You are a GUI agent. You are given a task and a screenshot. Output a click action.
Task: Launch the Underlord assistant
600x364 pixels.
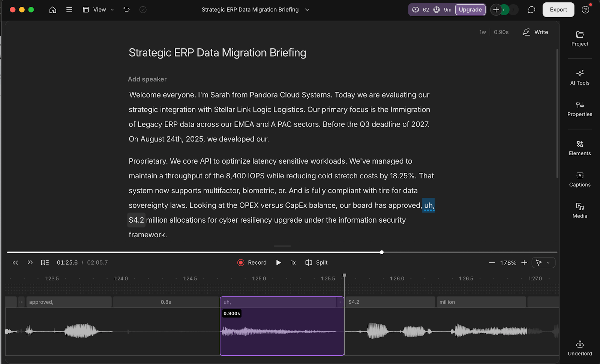579,348
